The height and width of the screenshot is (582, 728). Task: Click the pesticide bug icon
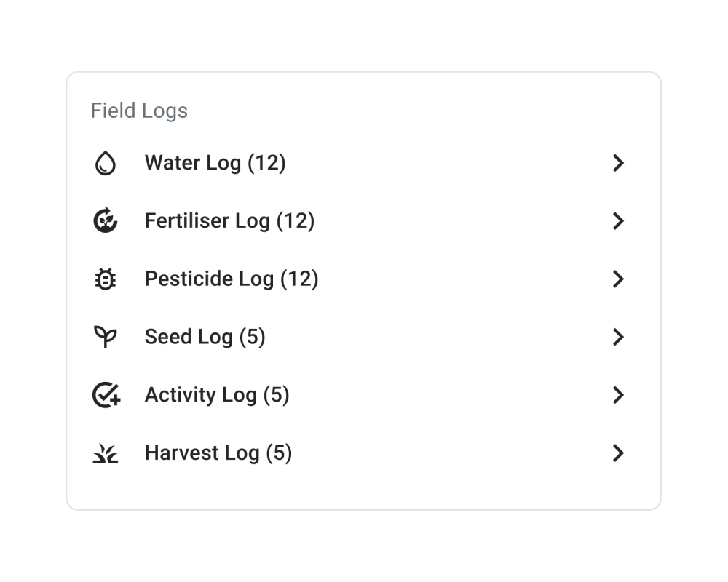[x=106, y=279]
